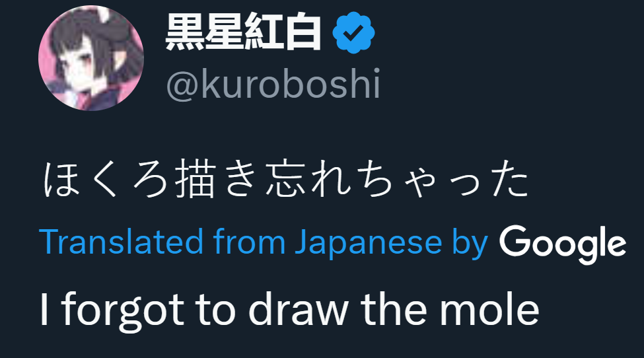
Task: Click the verified blue checkmark badge
Action: click(353, 32)
